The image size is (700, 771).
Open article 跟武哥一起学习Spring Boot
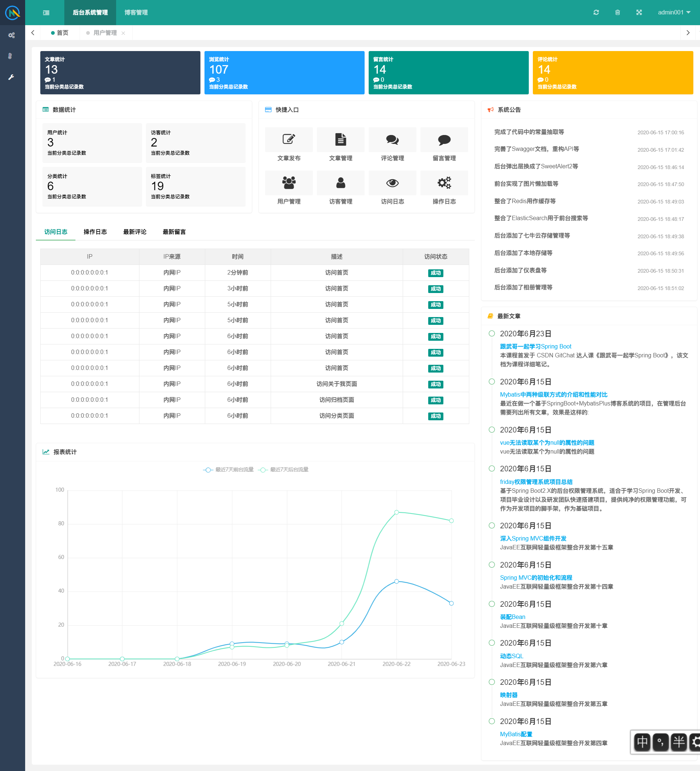pos(535,347)
